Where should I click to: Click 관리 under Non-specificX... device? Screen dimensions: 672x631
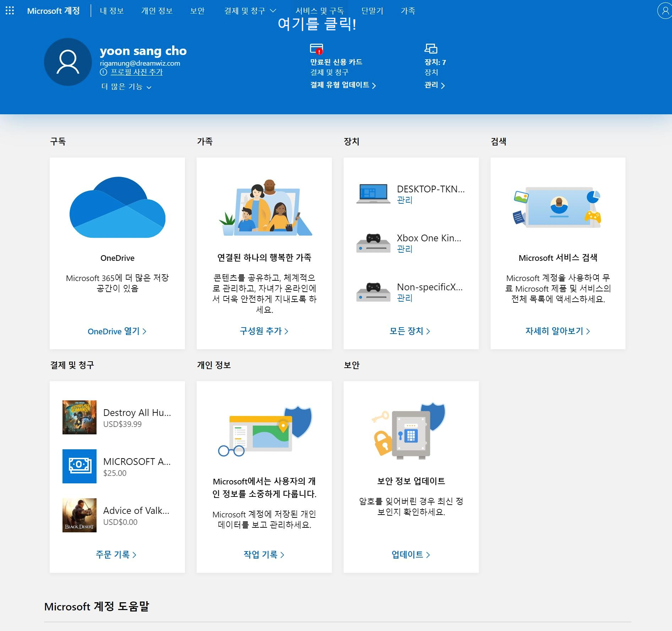pyautogui.click(x=405, y=298)
